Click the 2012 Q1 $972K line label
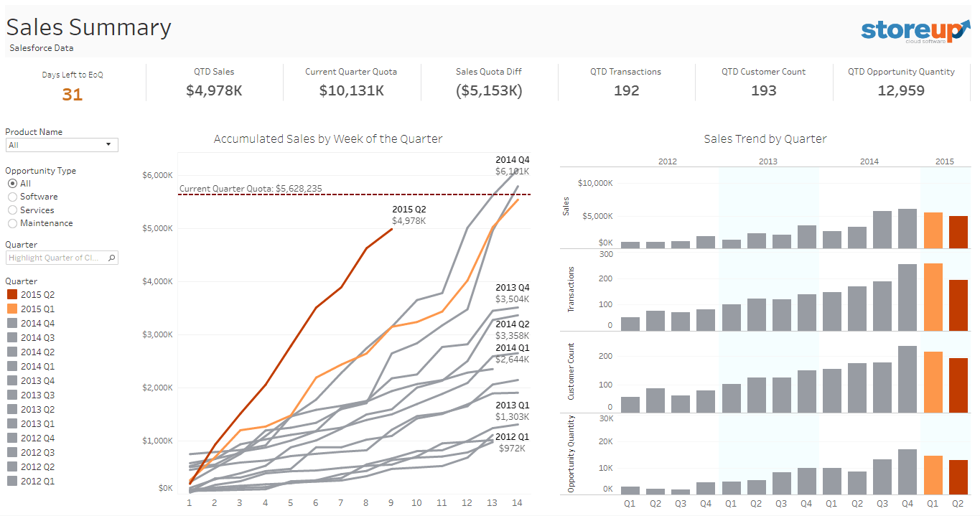Screen dimensions: 980x516 click(513, 442)
